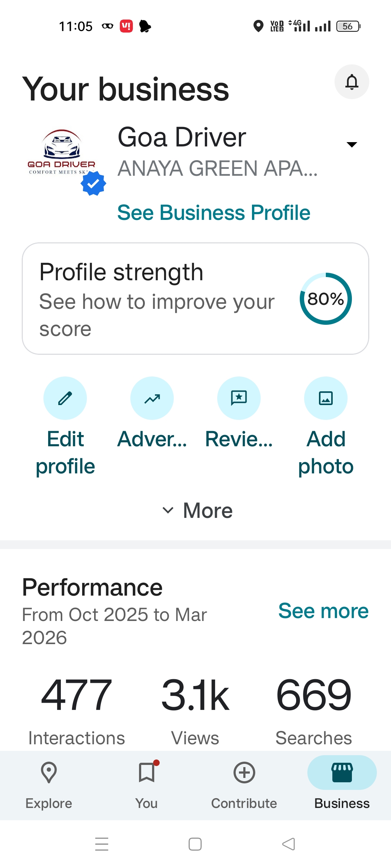
Task: Open notifications bell icon
Action: click(352, 82)
